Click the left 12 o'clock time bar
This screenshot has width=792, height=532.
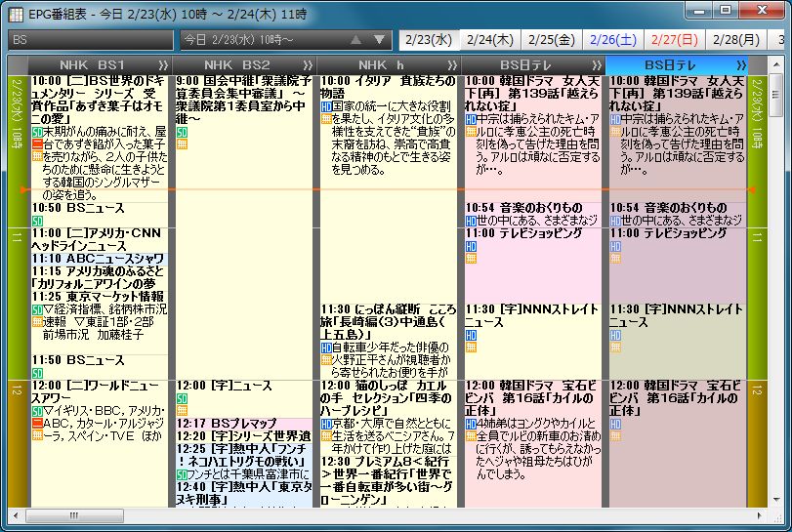[x=18, y=444]
